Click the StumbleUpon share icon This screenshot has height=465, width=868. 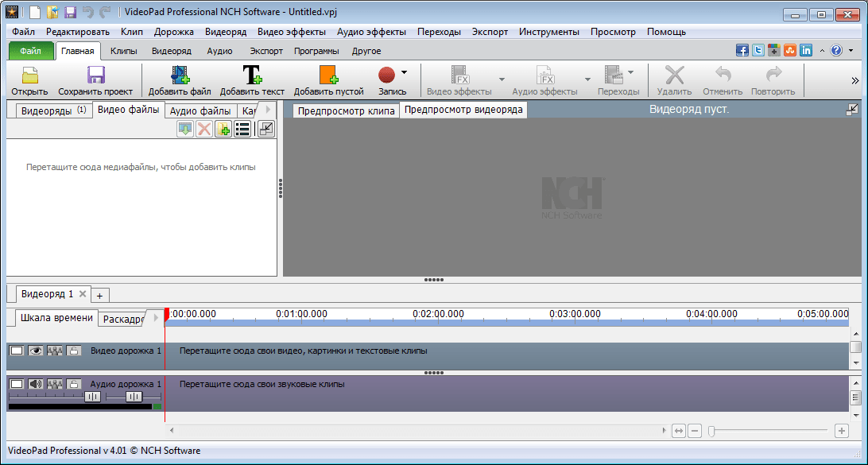point(790,50)
